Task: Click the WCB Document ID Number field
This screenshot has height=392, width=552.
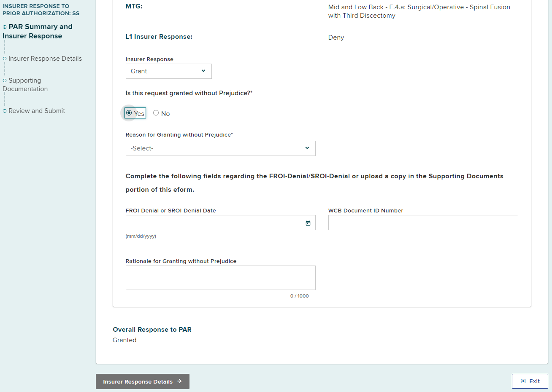Action: [x=423, y=223]
